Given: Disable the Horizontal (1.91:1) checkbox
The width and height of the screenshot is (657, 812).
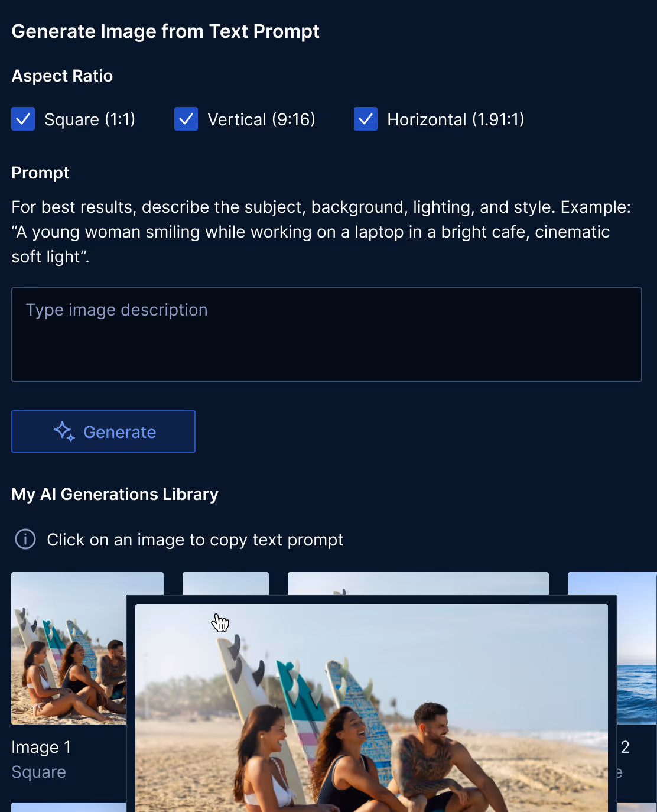Looking at the screenshot, I should [366, 119].
